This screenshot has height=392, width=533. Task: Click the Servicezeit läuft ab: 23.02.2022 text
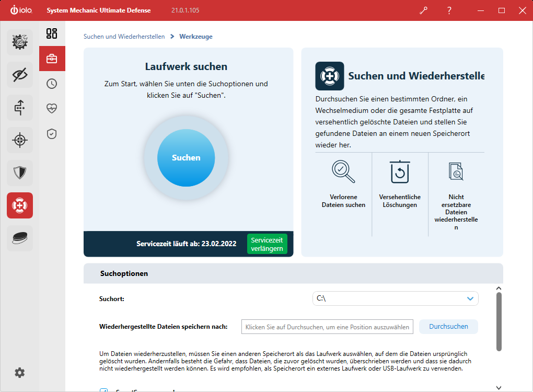[x=186, y=244]
